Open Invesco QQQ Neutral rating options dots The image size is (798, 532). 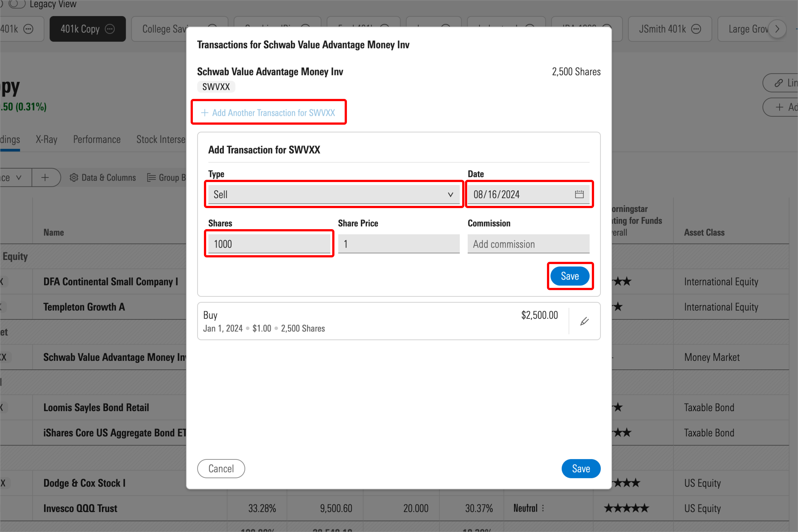pos(543,508)
